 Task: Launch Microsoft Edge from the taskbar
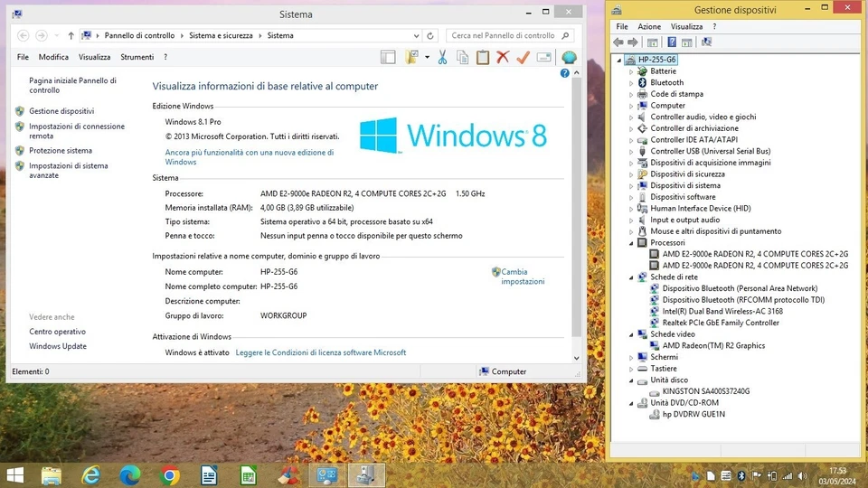(130, 476)
